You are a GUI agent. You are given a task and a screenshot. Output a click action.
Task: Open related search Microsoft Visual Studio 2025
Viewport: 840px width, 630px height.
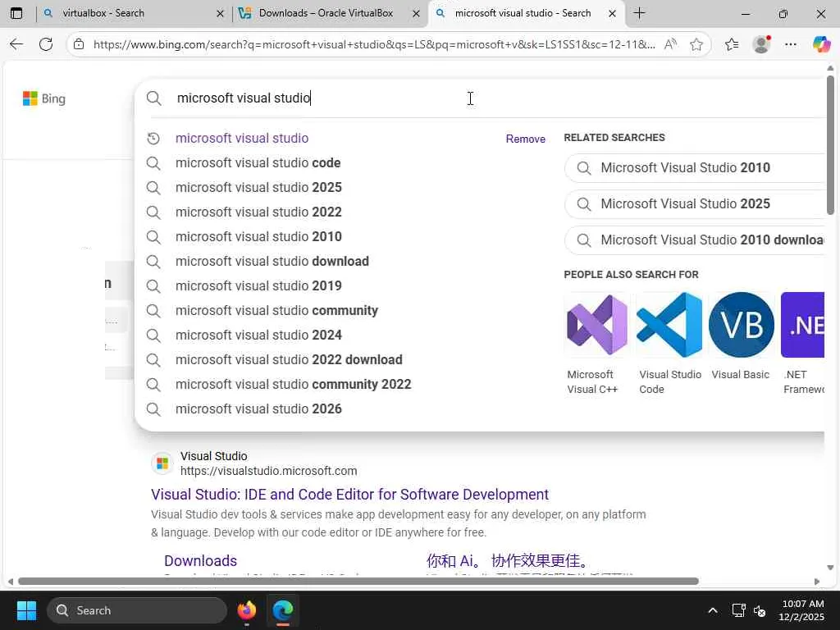[694, 204]
